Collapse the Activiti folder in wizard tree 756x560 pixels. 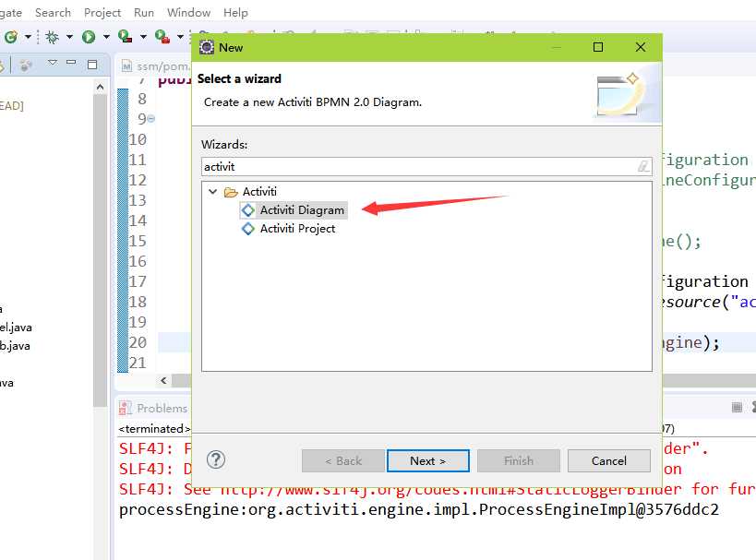click(212, 191)
